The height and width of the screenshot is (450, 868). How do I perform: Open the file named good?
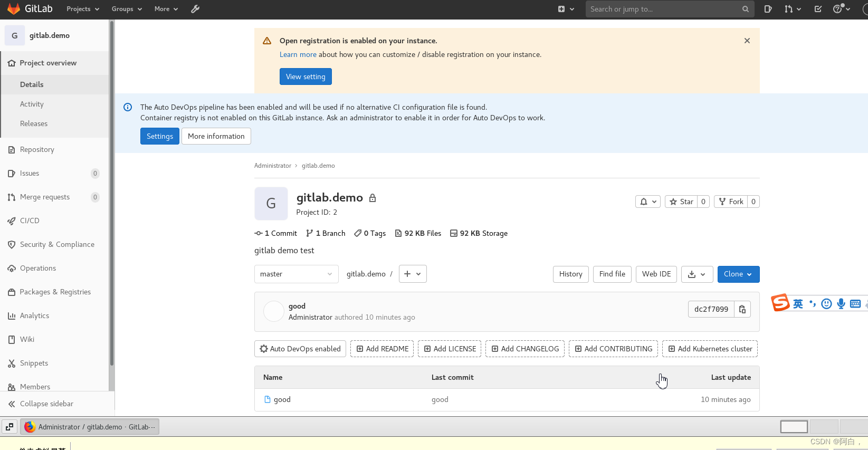click(282, 399)
